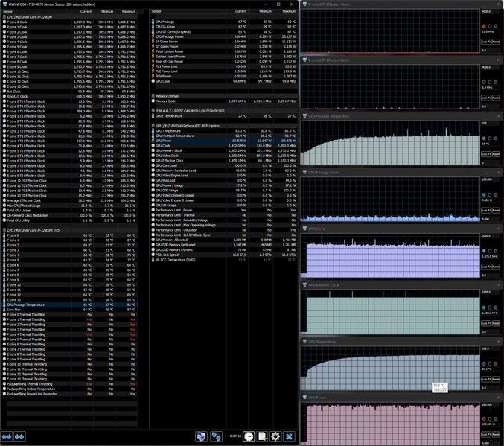Open the sensor summary monitor icon

click(x=201, y=436)
